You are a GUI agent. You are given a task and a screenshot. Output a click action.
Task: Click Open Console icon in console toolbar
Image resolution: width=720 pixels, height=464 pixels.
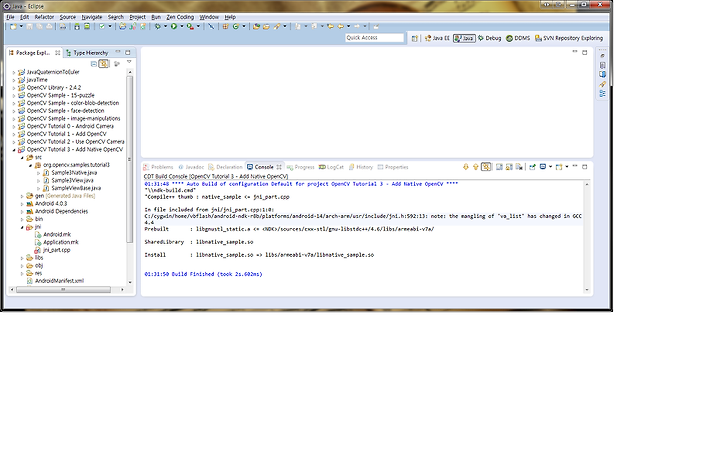point(559,167)
